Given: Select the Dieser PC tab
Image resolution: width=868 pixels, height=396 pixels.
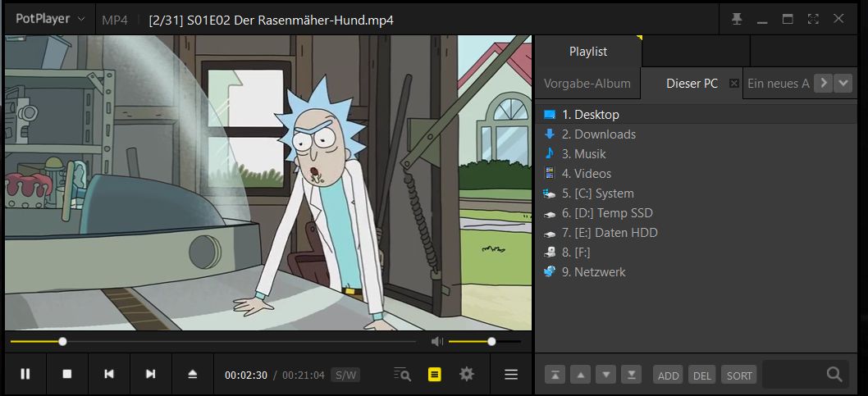Looking at the screenshot, I should (692, 84).
